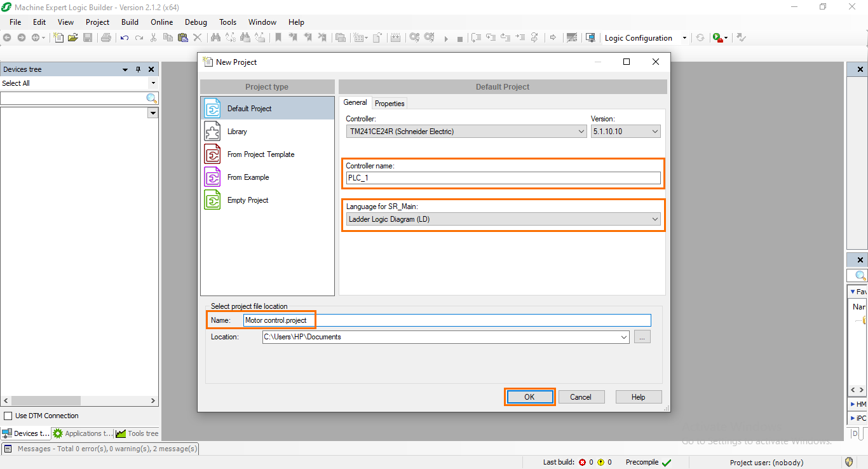Screen dimensions: 868x469
Task: Click the Step Over debug icon
Action: (x=476, y=37)
